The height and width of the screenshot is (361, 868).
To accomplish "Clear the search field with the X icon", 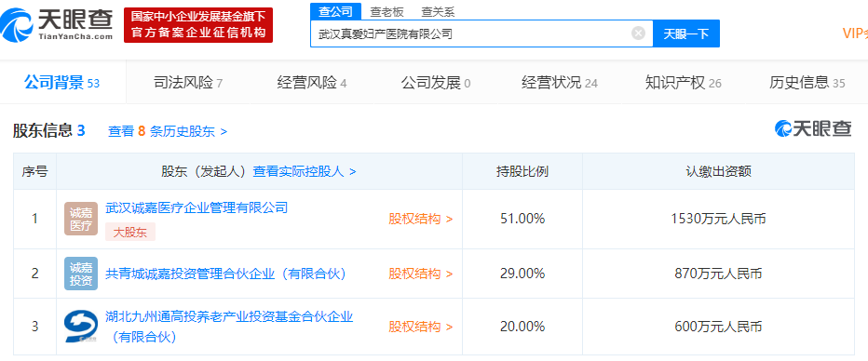I will 638,33.
